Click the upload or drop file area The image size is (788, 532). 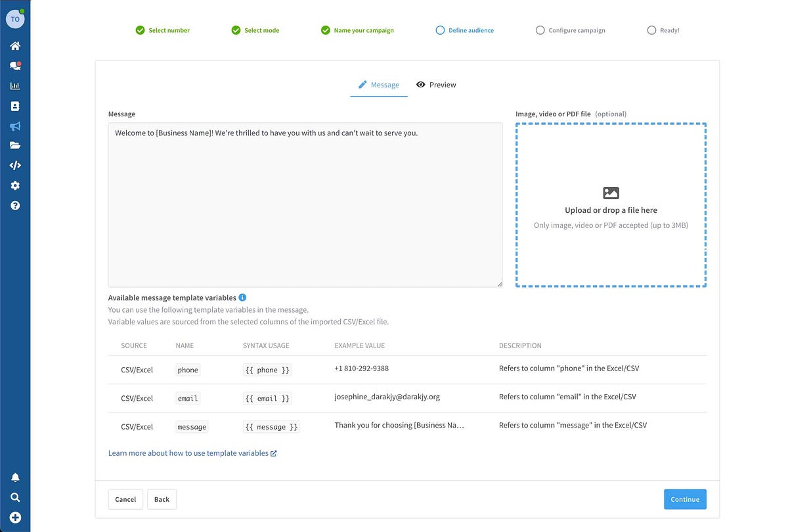611,205
